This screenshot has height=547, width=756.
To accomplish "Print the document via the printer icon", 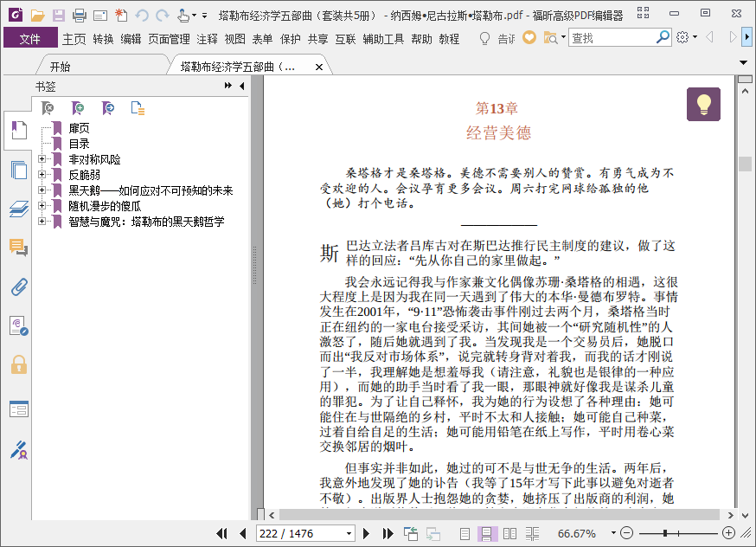I will click(x=79, y=16).
